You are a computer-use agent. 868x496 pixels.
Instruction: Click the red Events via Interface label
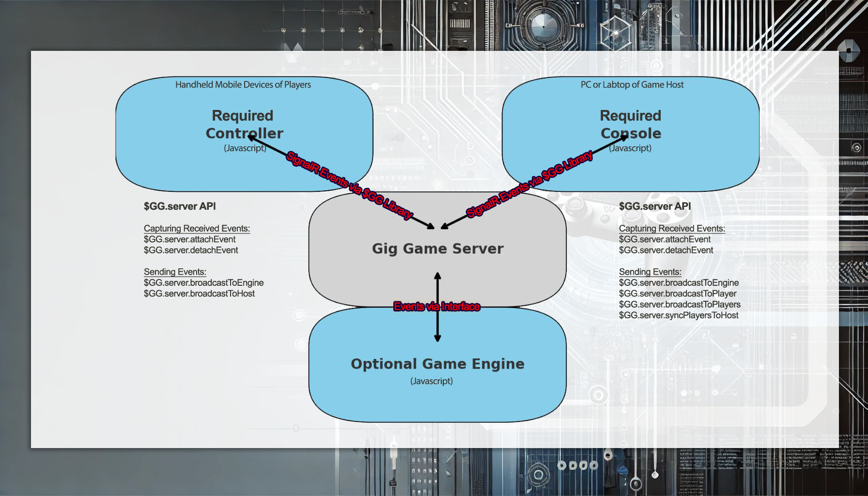[436, 307]
